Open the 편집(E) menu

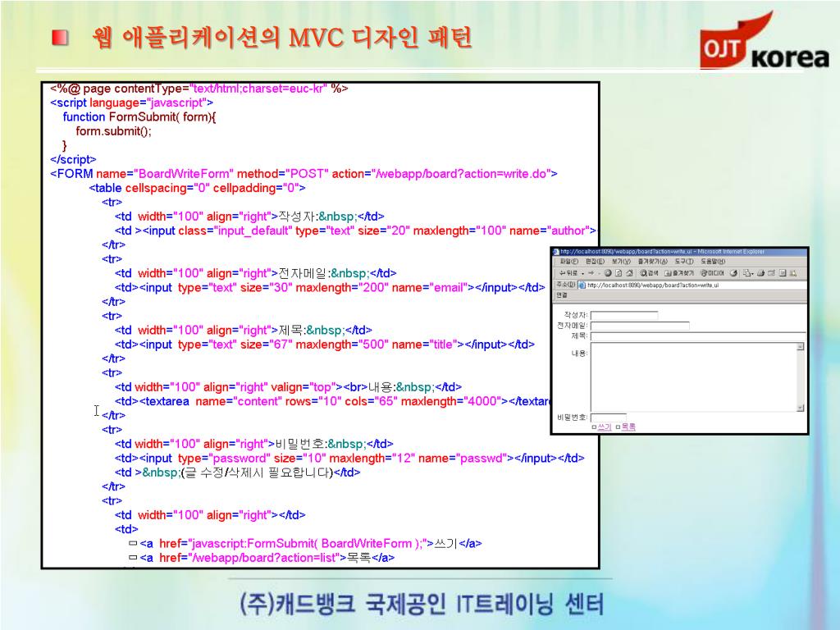click(x=596, y=262)
